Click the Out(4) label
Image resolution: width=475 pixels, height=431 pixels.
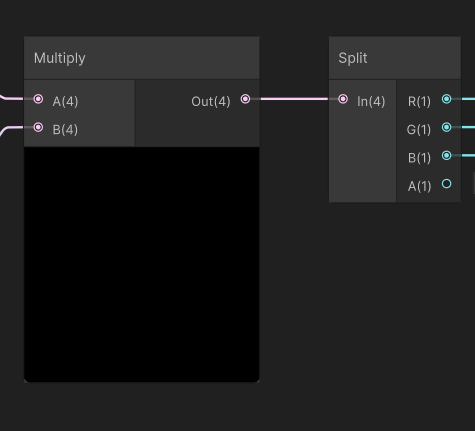pos(211,102)
